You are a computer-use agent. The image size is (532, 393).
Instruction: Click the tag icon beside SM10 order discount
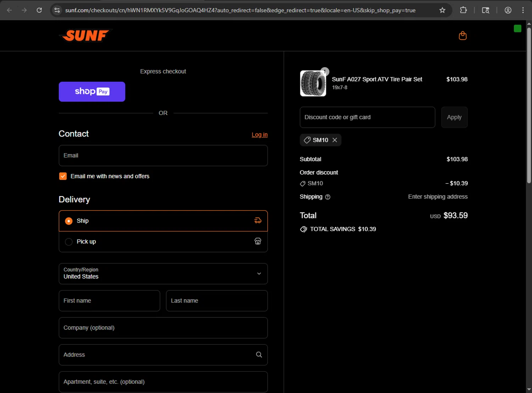(303, 184)
